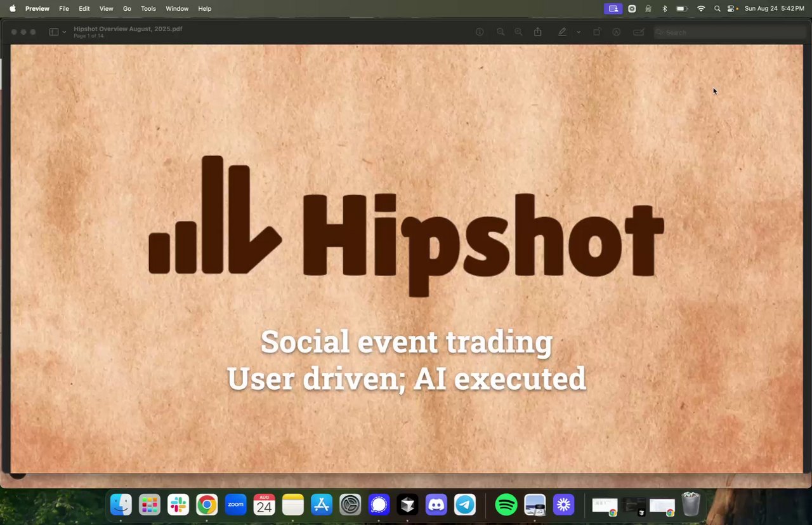Open the purple sunburst app in Dock
The image size is (812, 525).
coord(563,505)
